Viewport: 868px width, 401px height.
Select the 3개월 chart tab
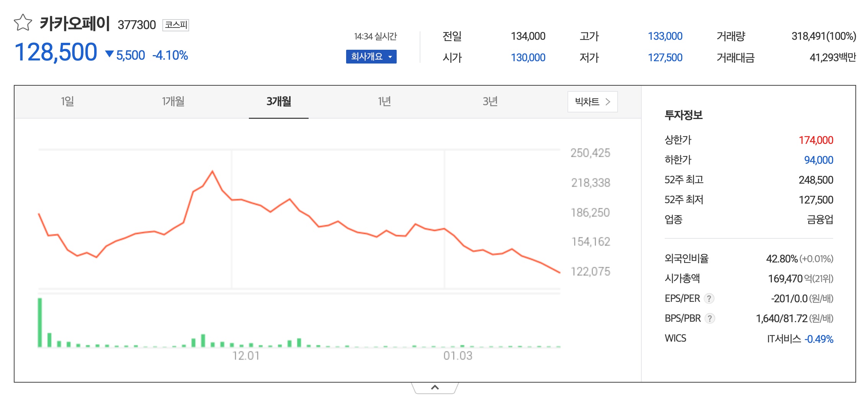click(x=279, y=101)
